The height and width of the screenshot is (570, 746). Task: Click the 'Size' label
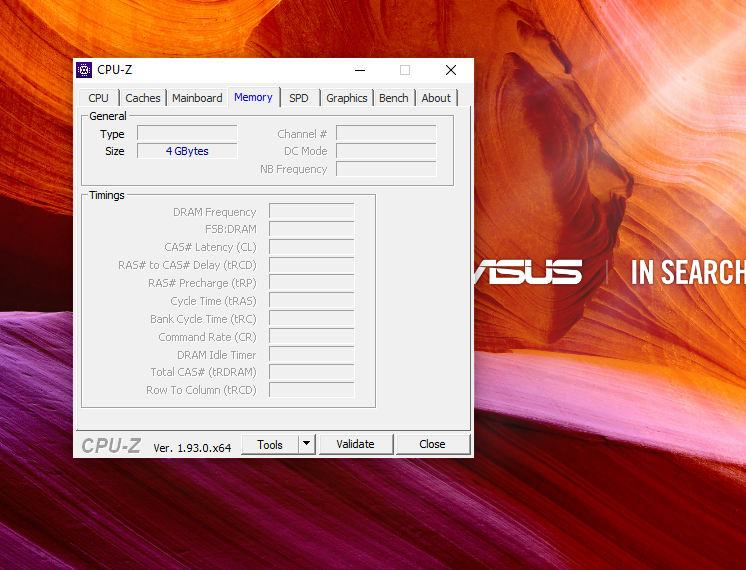pyautogui.click(x=115, y=151)
